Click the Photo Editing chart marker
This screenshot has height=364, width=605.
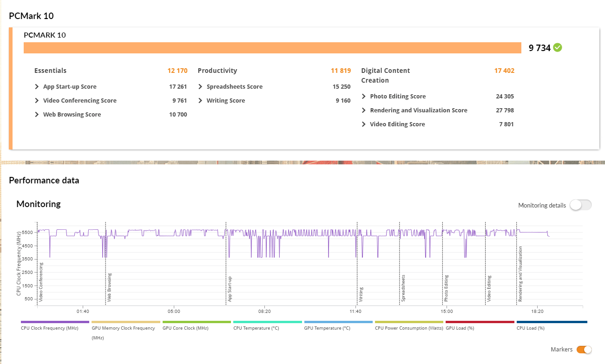[446, 289]
